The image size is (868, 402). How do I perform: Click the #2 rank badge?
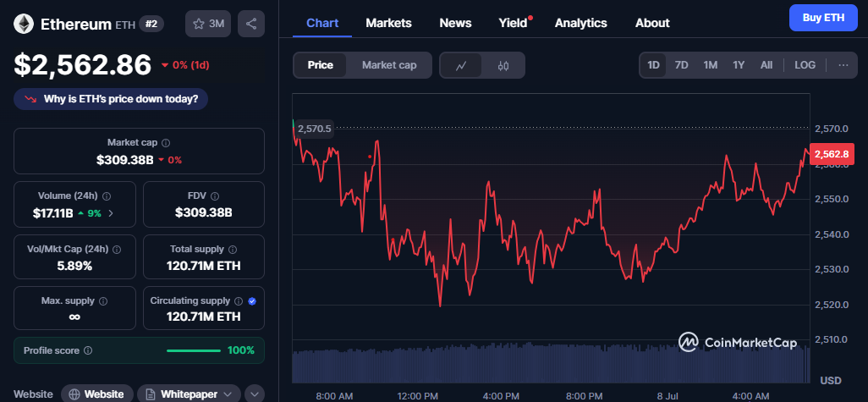[x=151, y=24]
